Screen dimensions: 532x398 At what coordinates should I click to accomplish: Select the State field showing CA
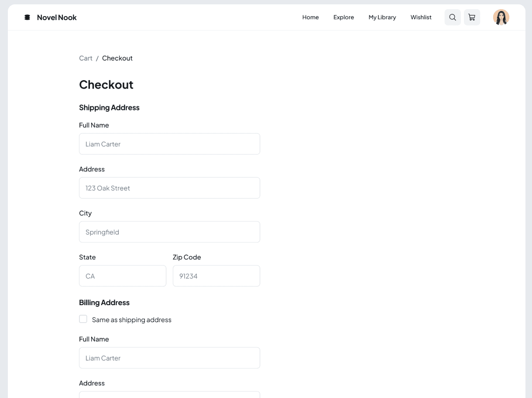tap(123, 276)
